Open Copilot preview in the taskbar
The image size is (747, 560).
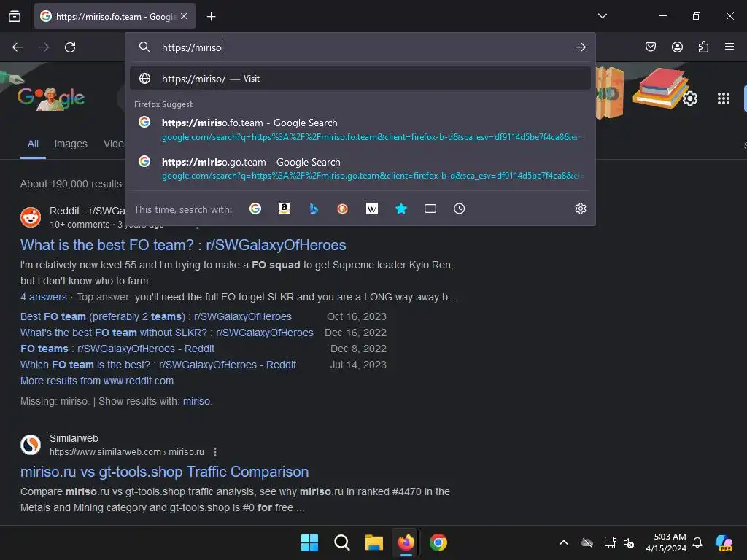pyautogui.click(x=724, y=542)
